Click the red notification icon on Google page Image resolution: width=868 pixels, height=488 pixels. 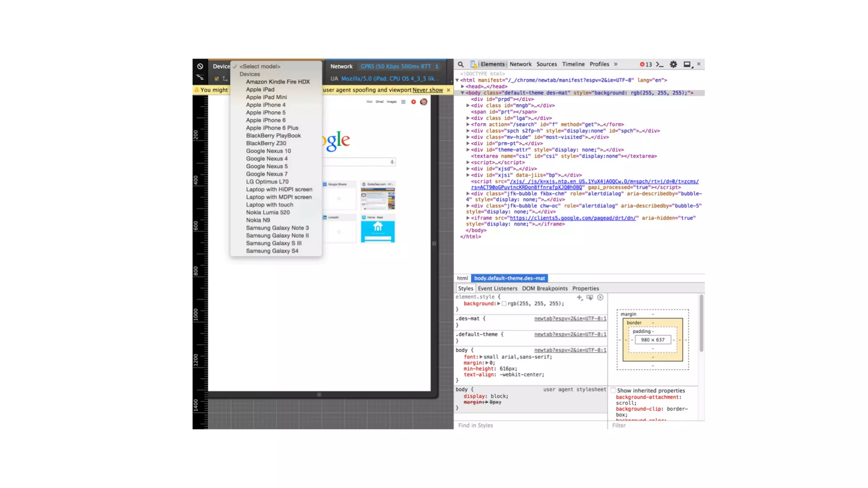[413, 102]
